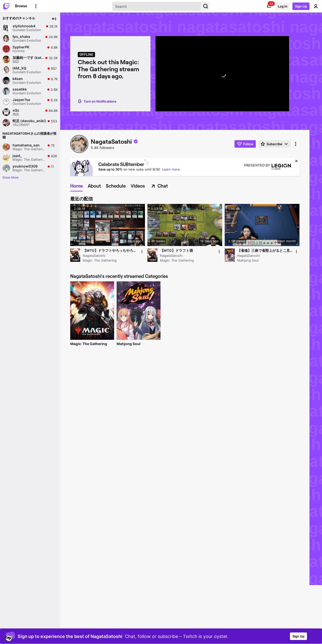Open sasatikk channel in sidebar

tap(30, 91)
